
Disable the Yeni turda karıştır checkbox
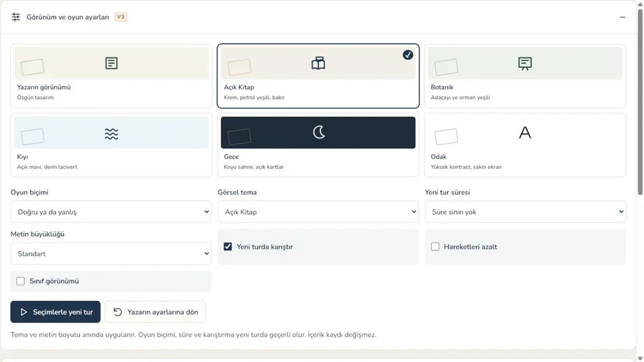click(227, 247)
